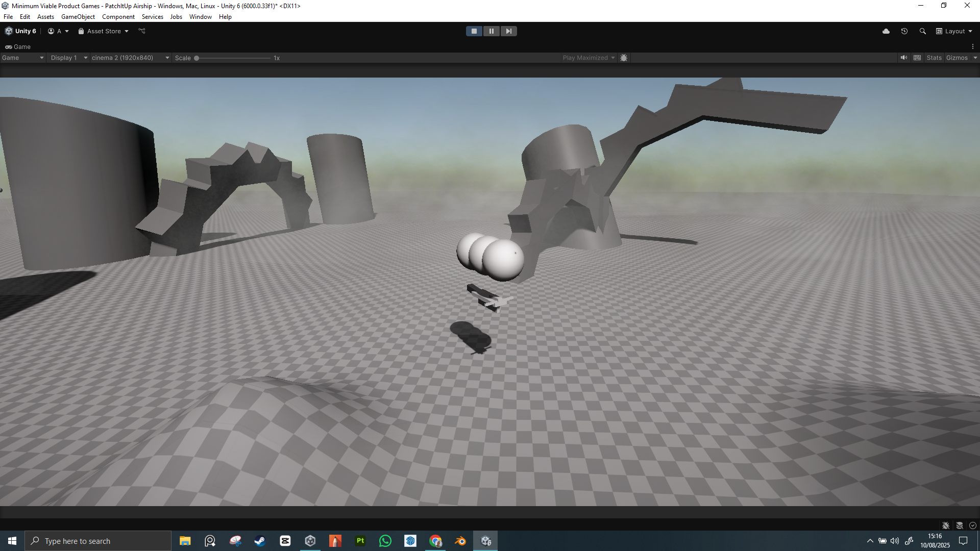The height and width of the screenshot is (551, 980).
Task: Click the editor search magnifier icon
Action: (x=923, y=31)
